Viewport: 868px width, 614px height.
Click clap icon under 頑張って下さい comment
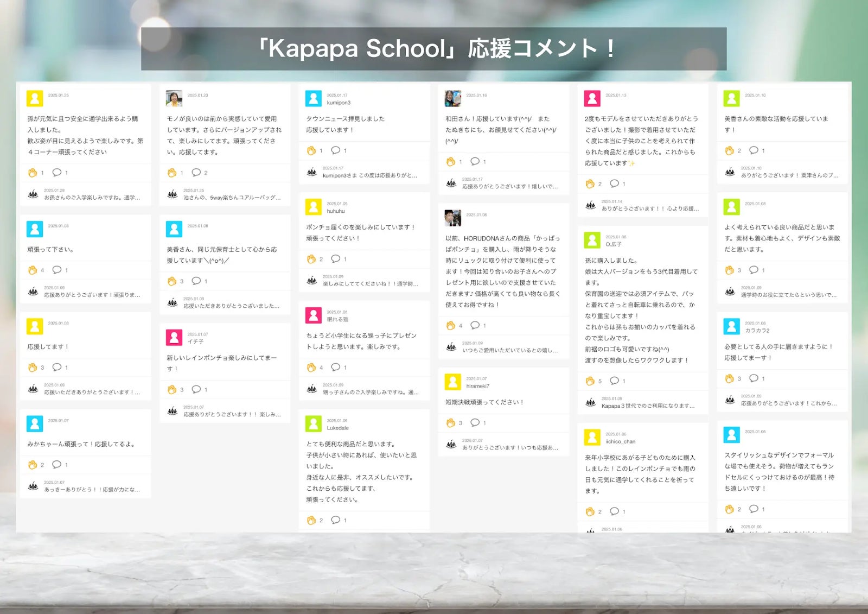click(33, 270)
